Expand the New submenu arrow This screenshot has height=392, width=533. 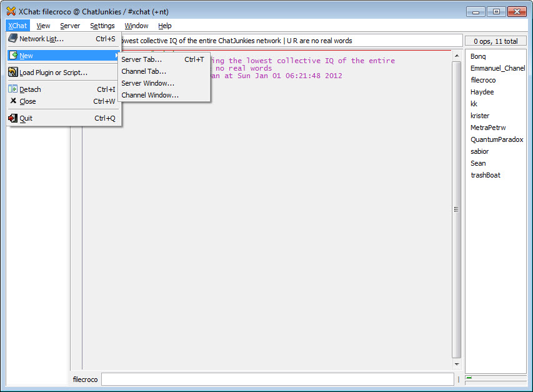(x=116, y=56)
